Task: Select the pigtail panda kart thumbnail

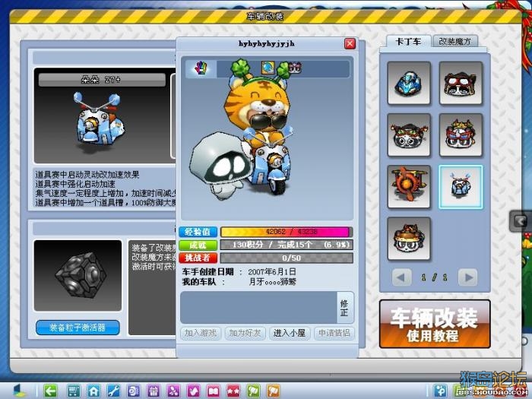Action: 409,135
